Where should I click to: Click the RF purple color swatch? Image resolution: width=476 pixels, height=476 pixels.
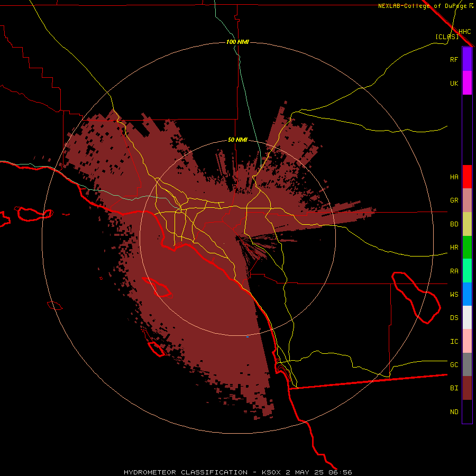(467, 59)
